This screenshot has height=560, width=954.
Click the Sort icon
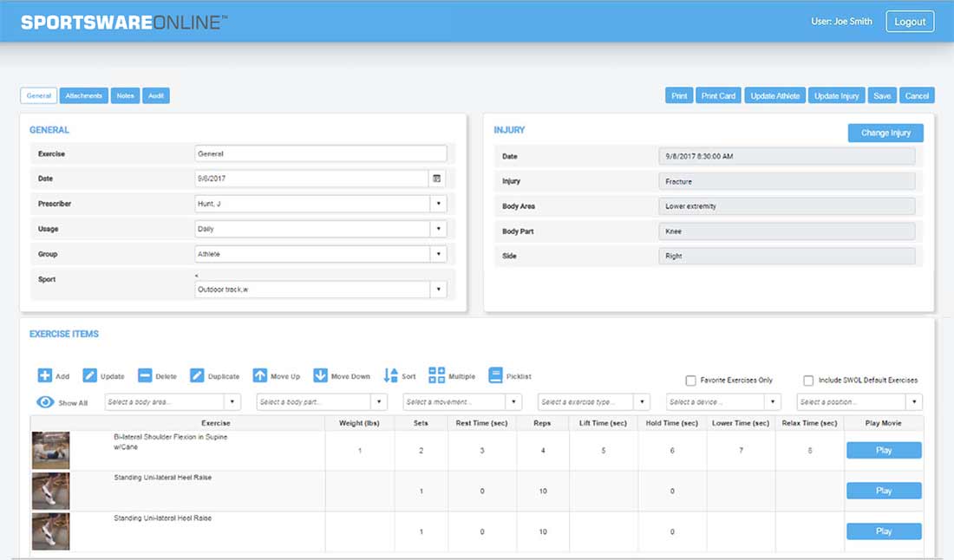(391, 376)
